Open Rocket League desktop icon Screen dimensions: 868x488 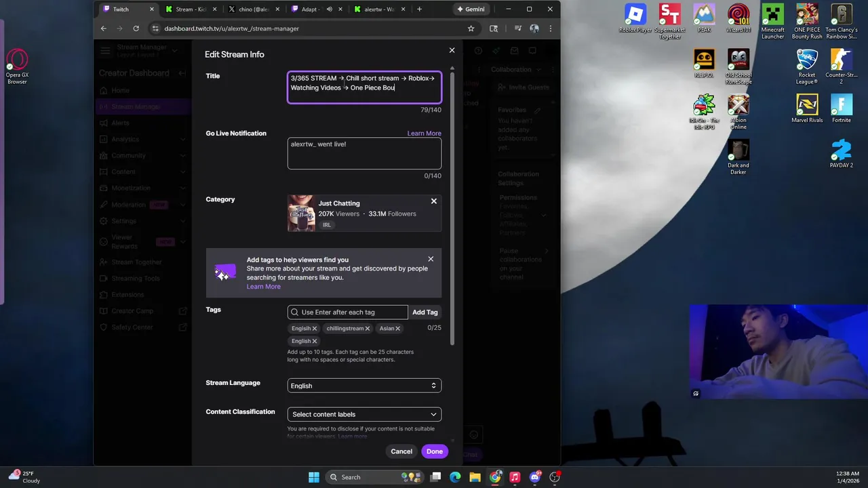tap(807, 66)
